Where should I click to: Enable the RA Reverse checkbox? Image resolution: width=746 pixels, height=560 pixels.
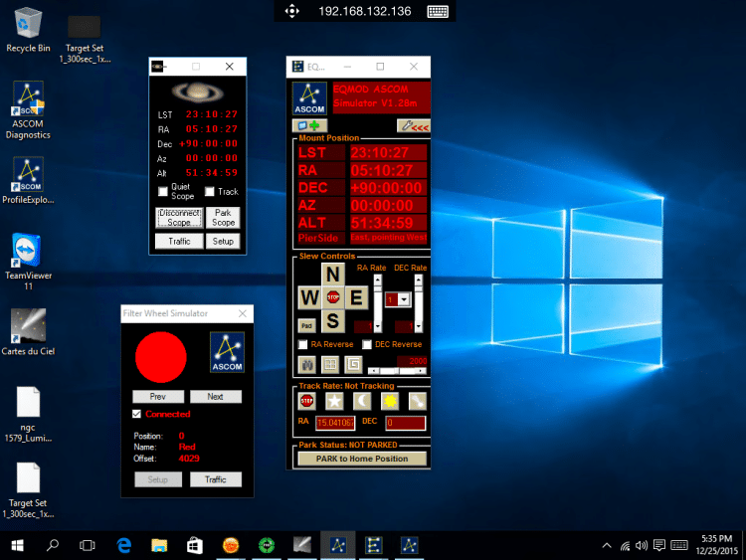click(x=303, y=344)
